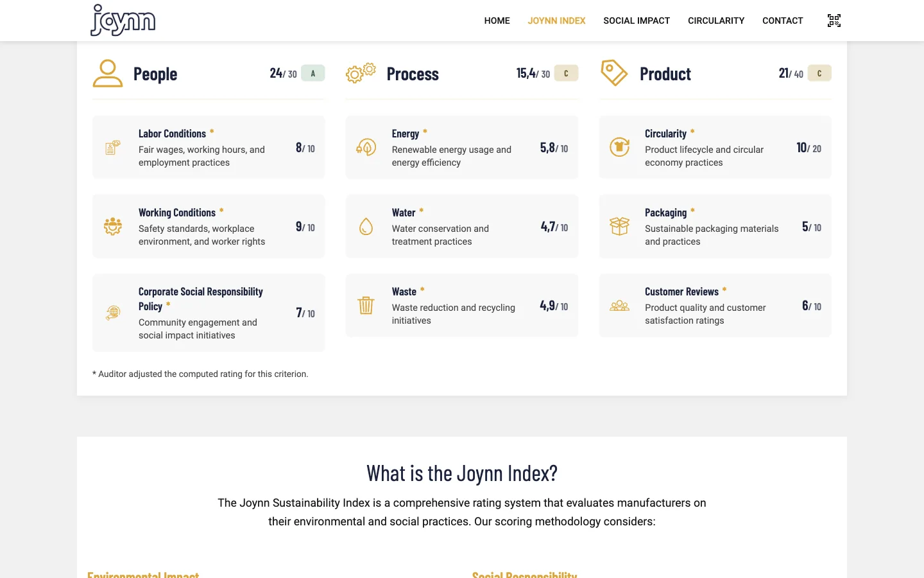Click the Waste 4,9/10 score

(x=554, y=306)
